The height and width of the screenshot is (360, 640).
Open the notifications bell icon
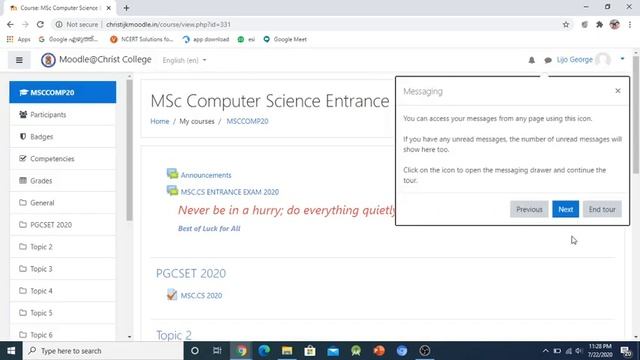[x=531, y=60]
